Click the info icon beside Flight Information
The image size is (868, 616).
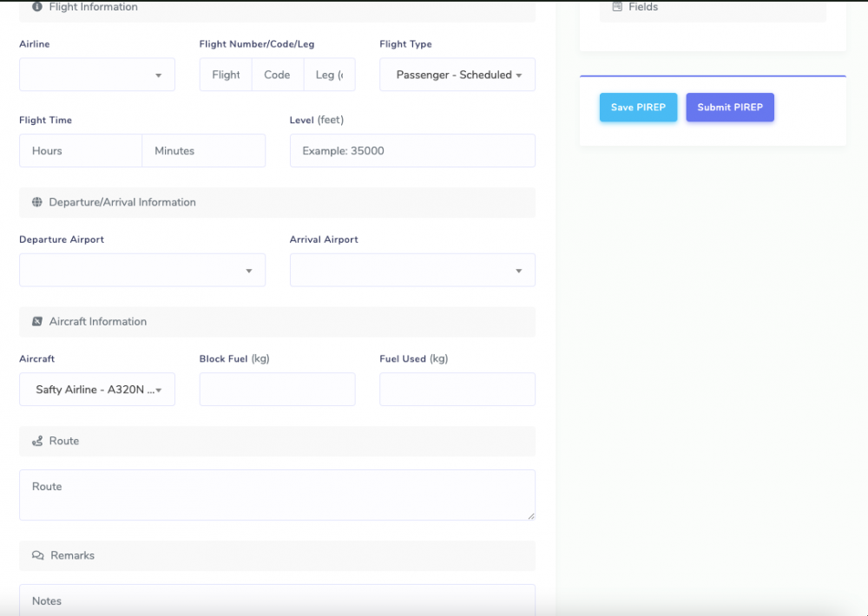(37, 7)
